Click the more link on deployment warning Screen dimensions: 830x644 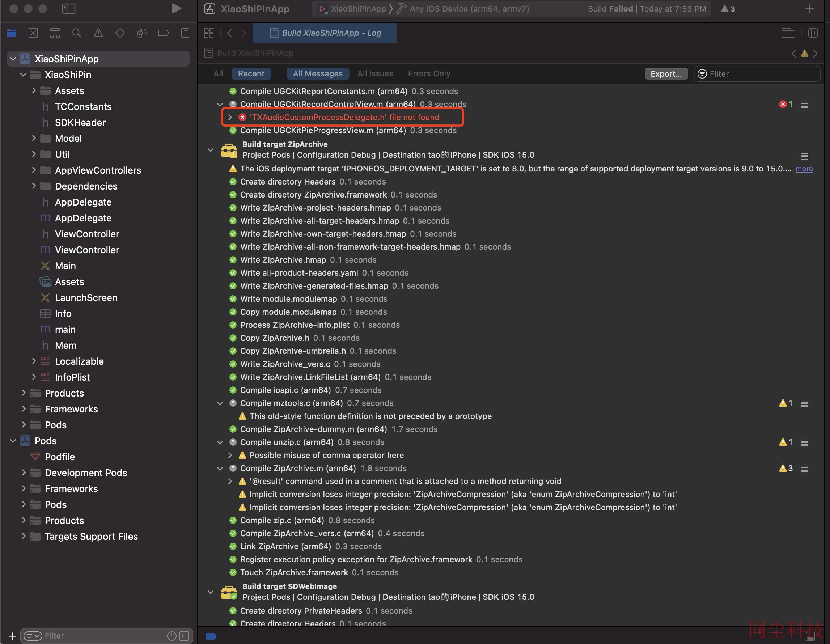point(804,169)
